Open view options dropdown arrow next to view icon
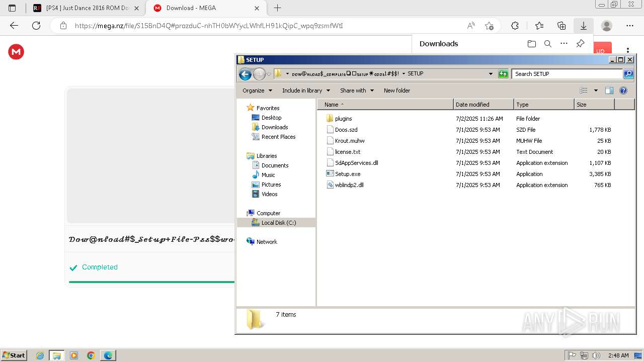The height and width of the screenshot is (362, 644). point(596,90)
